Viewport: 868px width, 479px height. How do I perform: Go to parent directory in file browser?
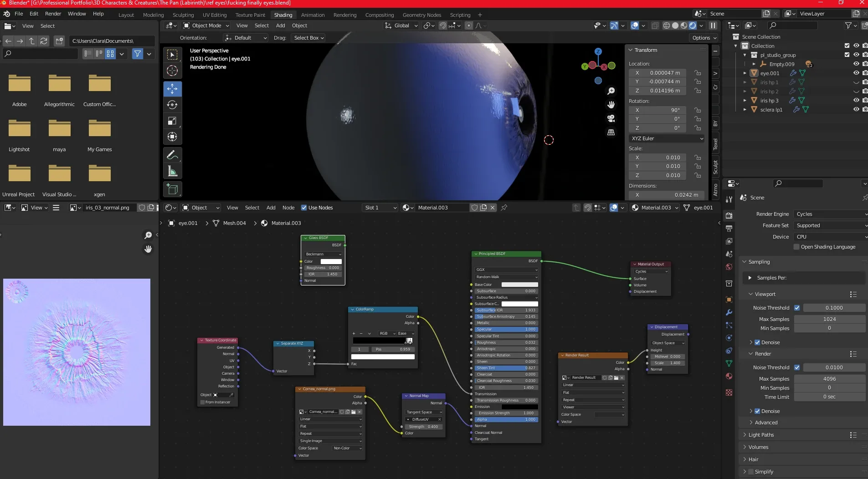[x=32, y=41]
